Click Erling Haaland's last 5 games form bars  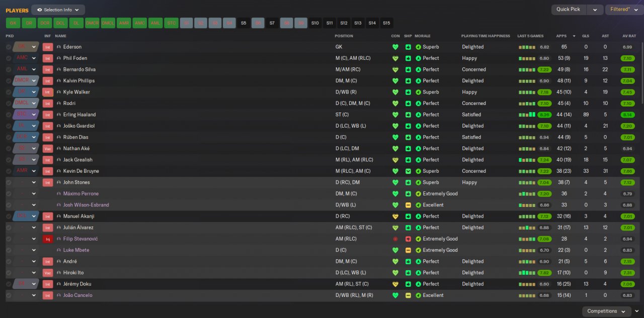point(527,115)
